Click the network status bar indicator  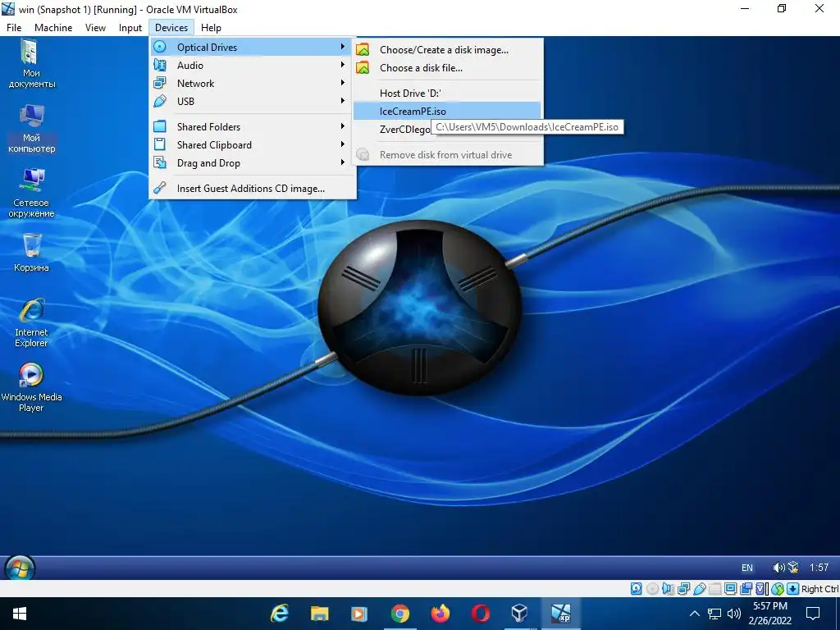click(683, 589)
